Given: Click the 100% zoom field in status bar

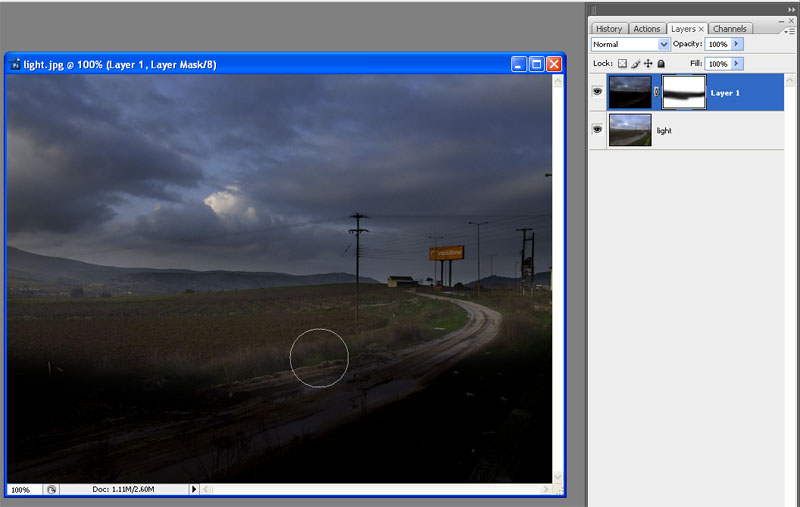Looking at the screenshot, I should tap(23, 490).
